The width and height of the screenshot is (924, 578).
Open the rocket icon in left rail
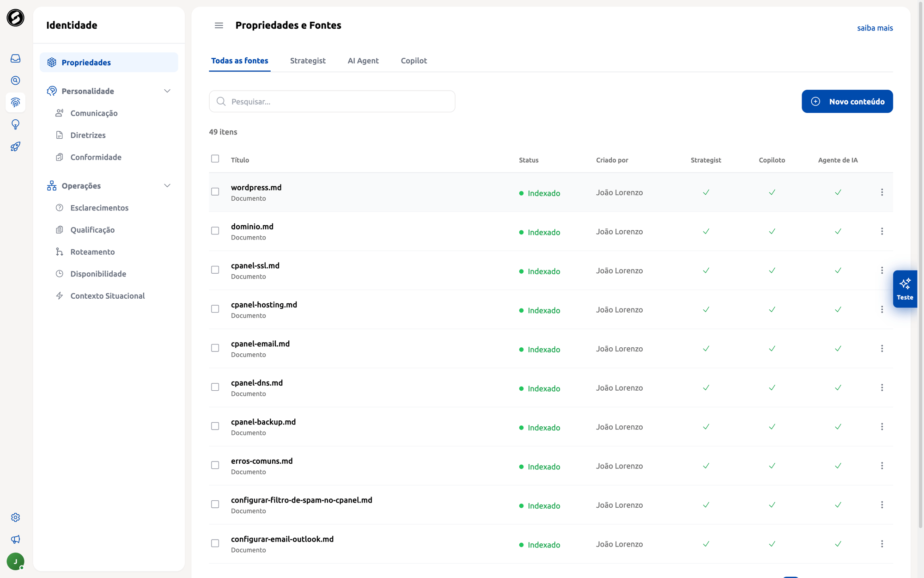click(15, 147)
